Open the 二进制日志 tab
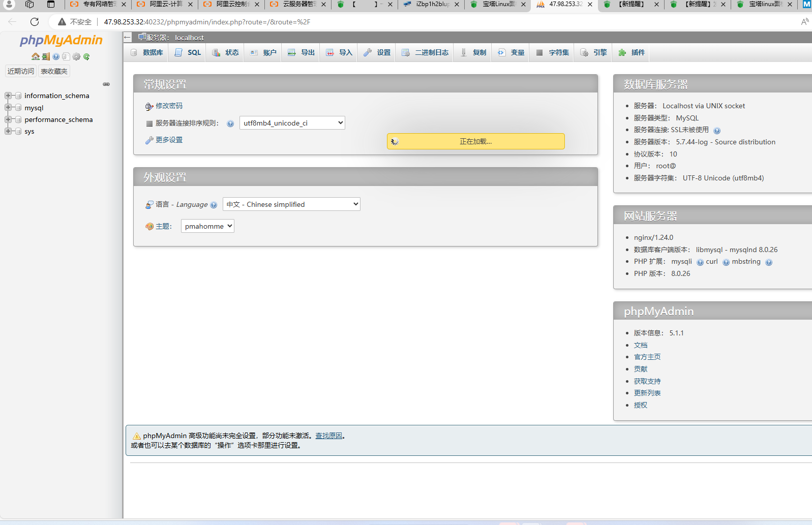 425,52
